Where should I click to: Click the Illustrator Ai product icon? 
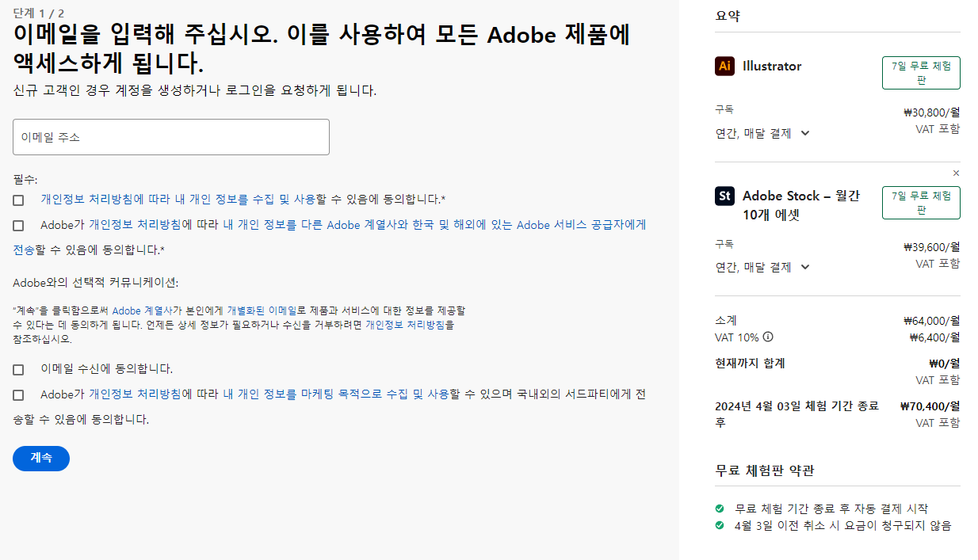[724, 67]
